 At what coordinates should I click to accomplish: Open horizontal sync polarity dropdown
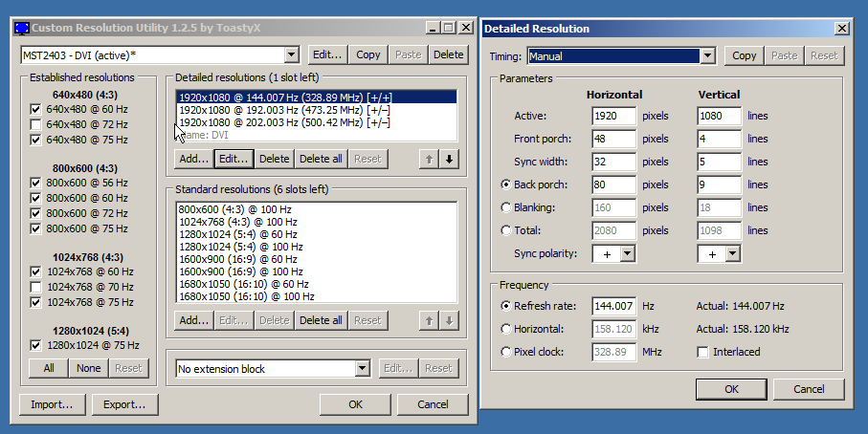(627, 253)
